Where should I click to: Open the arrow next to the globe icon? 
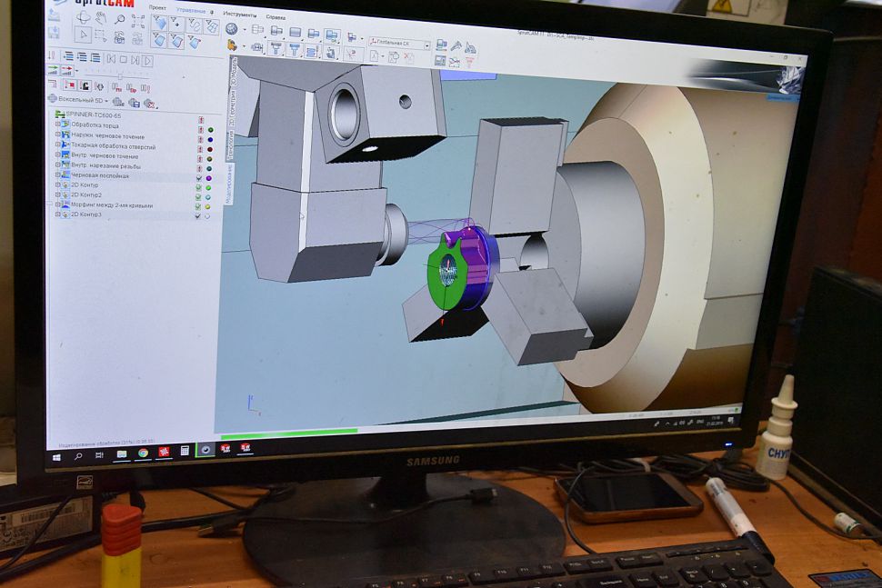click(244, 30)
